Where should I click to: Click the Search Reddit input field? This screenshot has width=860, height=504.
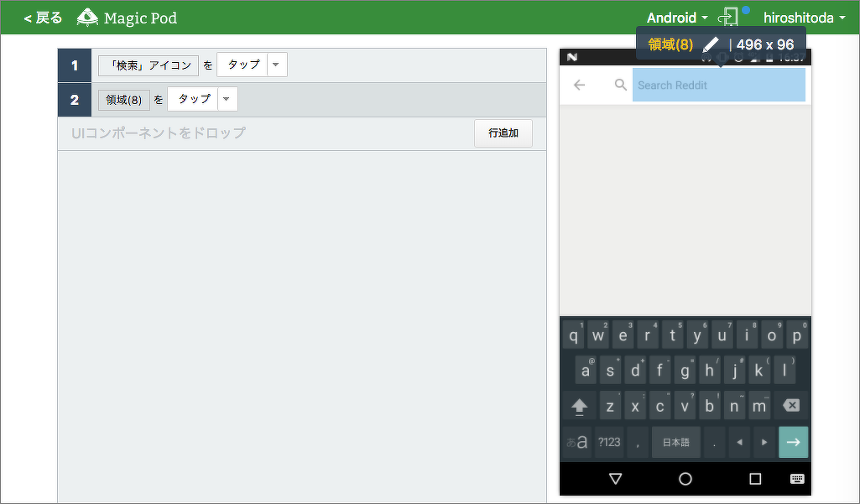(718, 85)
